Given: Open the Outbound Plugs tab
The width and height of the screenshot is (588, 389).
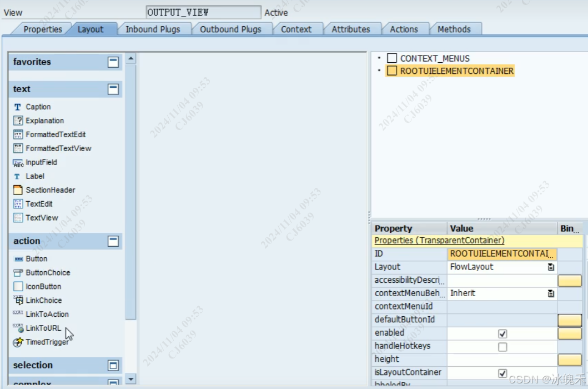Looking at the screenshot, I should tap(232, 29).
